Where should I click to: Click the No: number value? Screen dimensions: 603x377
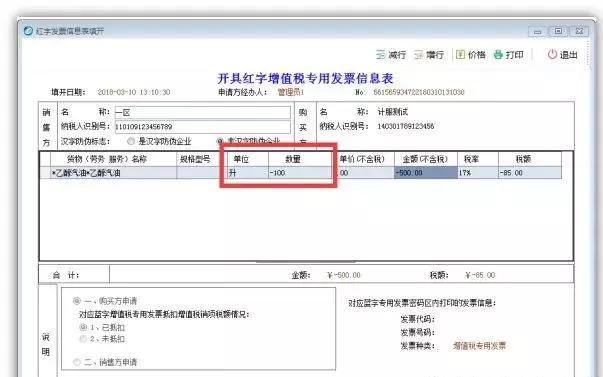pos(419,92)
